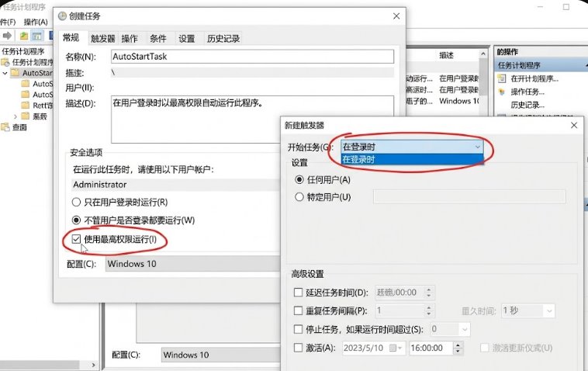The height and width of the screenshot is (371, 588).
Task: Click 任务计划程序 heading in actions pane
Action: pyautogui.click(x=519, y=65)
